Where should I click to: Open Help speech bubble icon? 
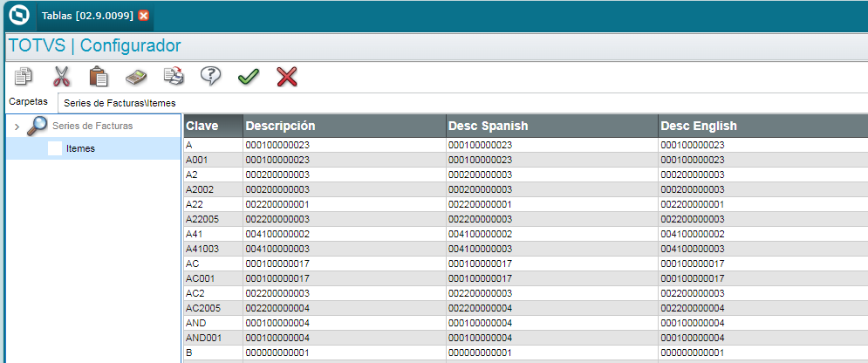(x=211, y=77)
